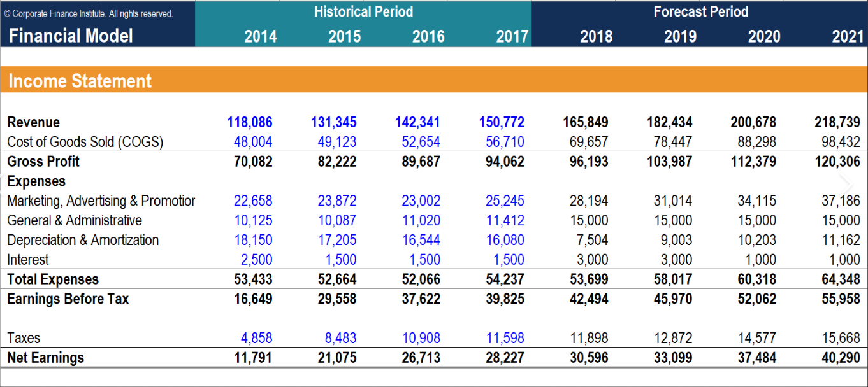
Task: Click depreciation value 7,504
Action: (592, 241)
